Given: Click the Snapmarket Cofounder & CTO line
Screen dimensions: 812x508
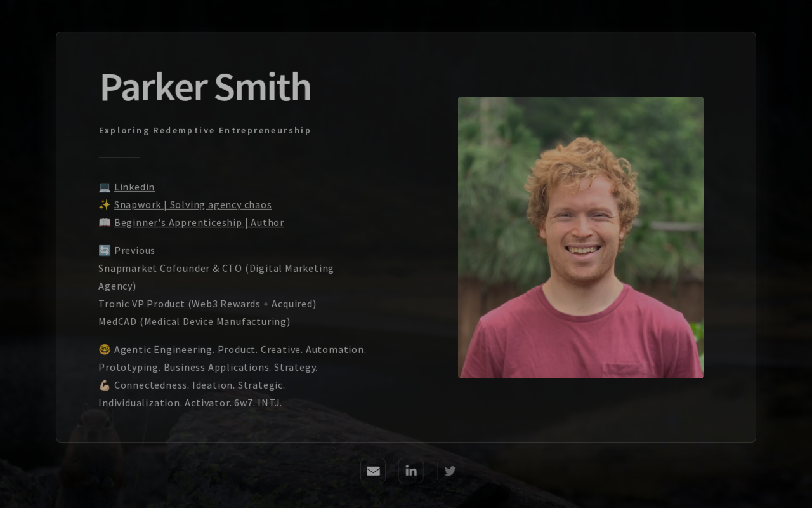Looking at the screenshot, I should [x=216, y=277].
